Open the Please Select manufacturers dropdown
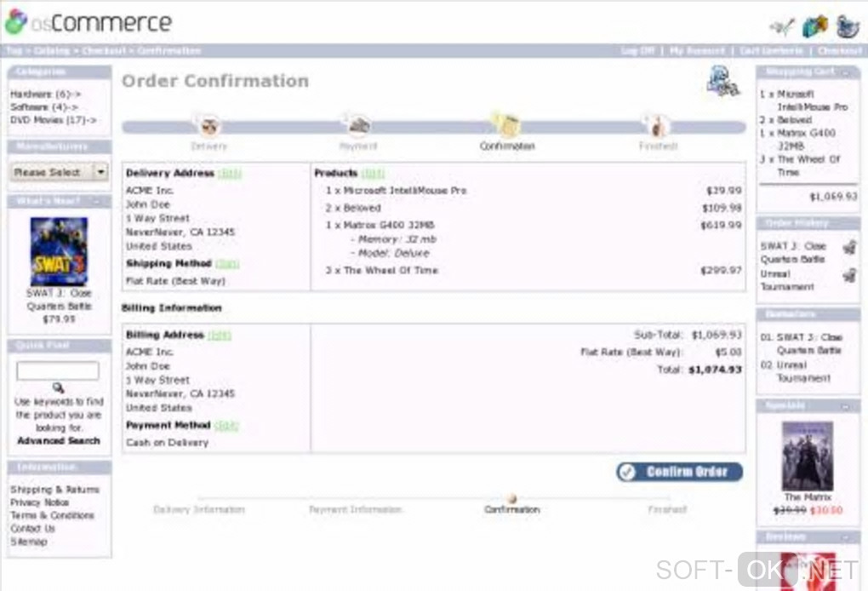 [60, 172]
